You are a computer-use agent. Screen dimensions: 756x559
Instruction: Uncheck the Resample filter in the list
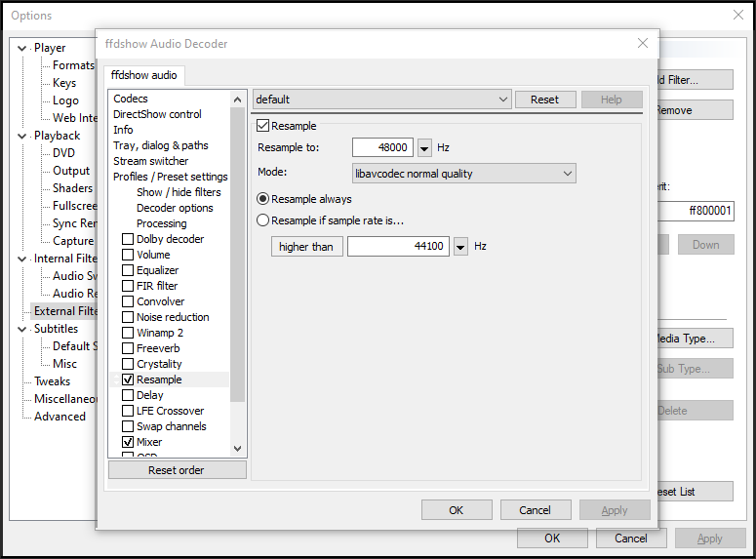128,379
